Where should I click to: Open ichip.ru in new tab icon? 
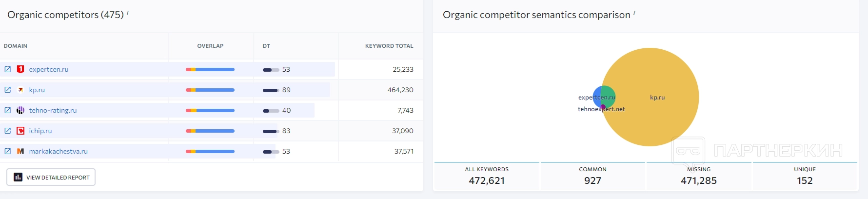8,131
